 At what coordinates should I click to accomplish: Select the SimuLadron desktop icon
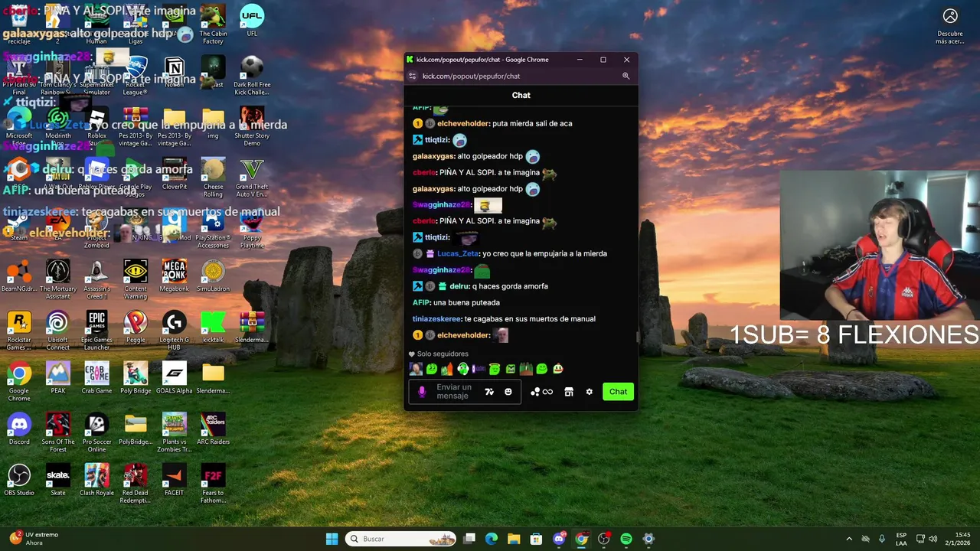coord(213,276)
